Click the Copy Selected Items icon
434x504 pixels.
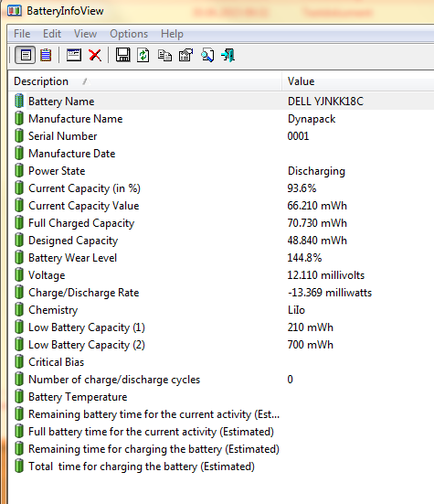164,55
